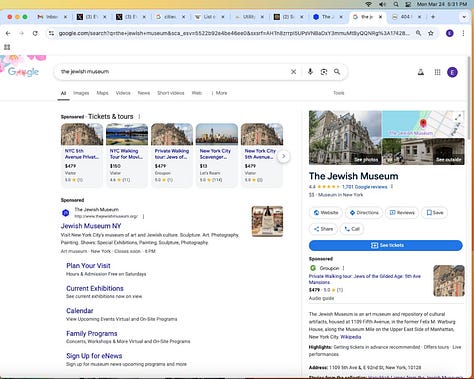This screenshot has height=379, width=474.
Task: Open the map thumbnail of the museum
Action: 423,124
